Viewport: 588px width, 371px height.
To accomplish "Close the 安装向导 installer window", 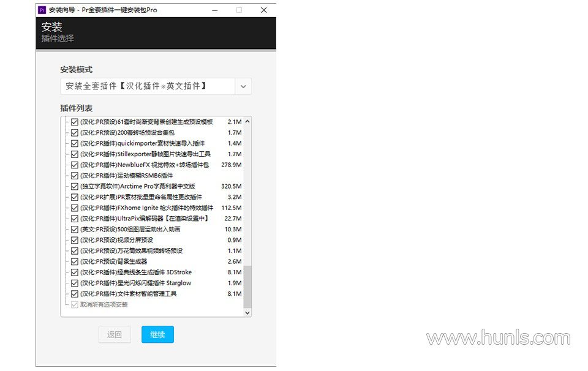I will coord(263,10).
